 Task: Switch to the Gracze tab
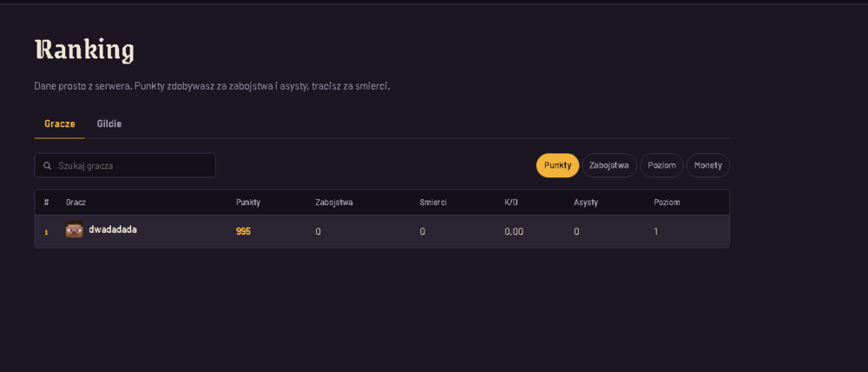click(x=60, y=123)
